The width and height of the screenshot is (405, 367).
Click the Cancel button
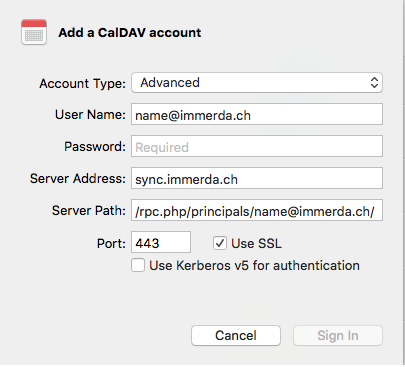236,336
